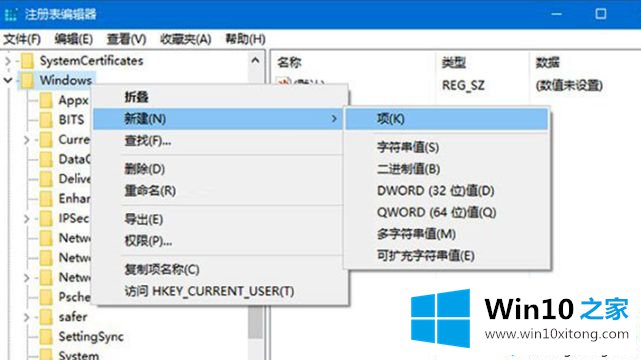
Task: Click the DataC folder icon
Action: pos(46,159)
